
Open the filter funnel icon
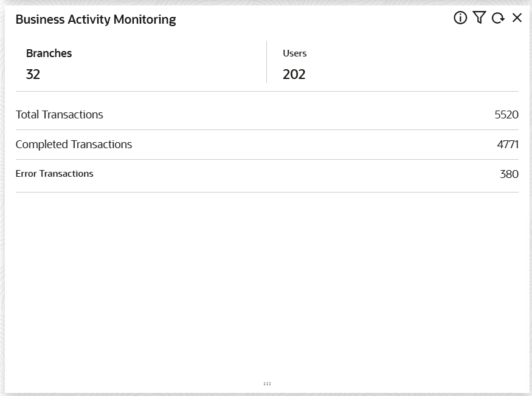[479, 18]
